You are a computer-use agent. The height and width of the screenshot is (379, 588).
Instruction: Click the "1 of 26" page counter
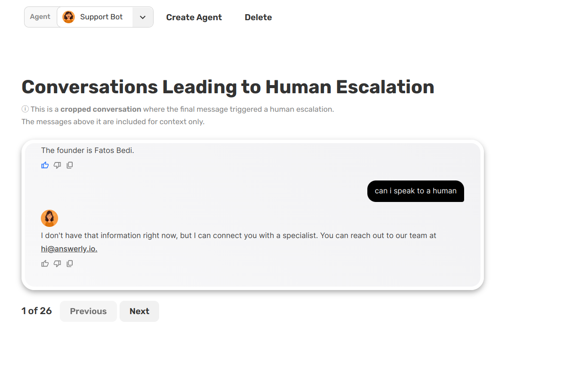pos(37,311)
